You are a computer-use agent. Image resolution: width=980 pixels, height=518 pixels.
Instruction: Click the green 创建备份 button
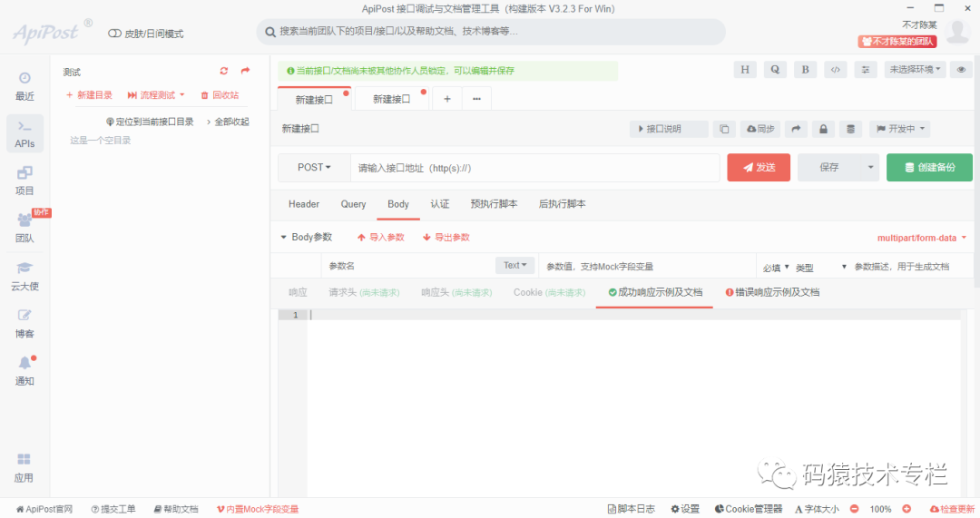(x=929, y=168)
